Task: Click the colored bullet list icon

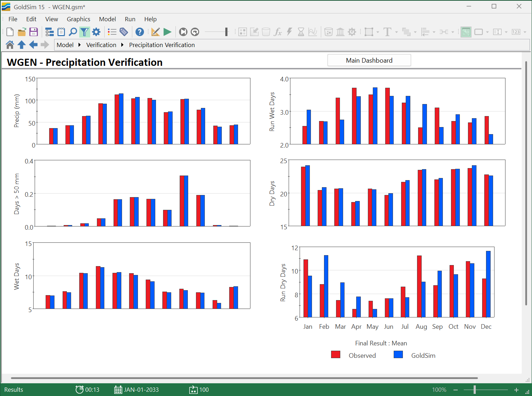Action: pyautogui.click(x=112, y=32)
